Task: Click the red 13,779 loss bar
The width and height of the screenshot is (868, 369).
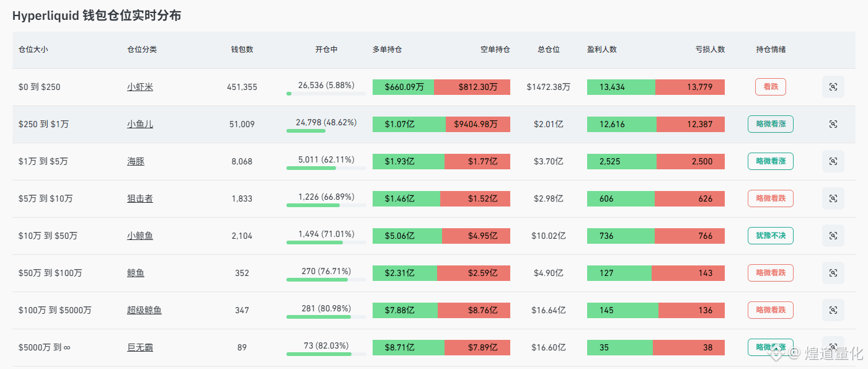Action: pyautogui.click(x=690, y=87)
